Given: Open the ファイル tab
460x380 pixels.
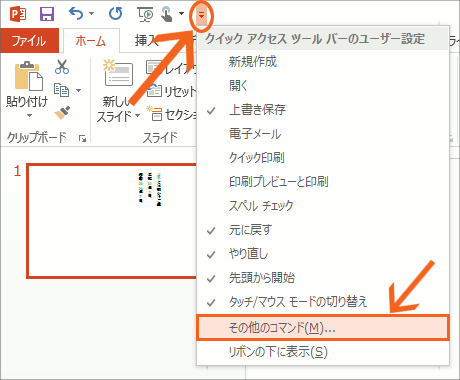Looking at the screenshot, I should tap(29, 41).
